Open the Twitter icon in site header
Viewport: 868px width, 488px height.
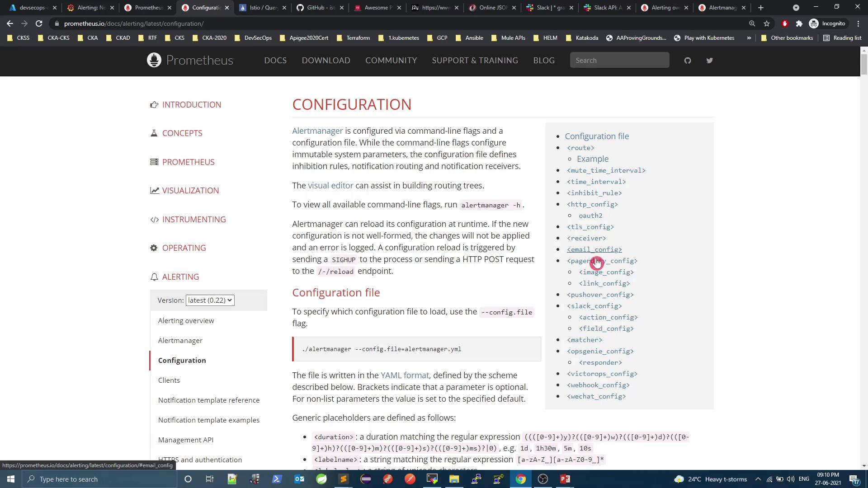(x=709, y=61)
